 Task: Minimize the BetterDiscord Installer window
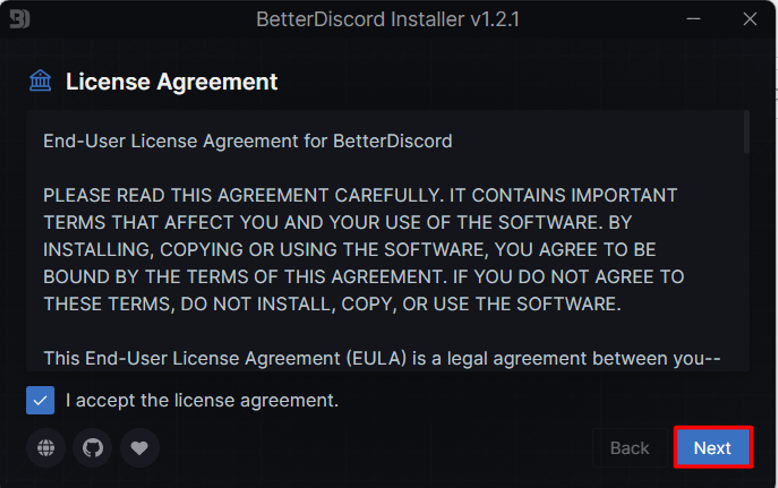694,19
